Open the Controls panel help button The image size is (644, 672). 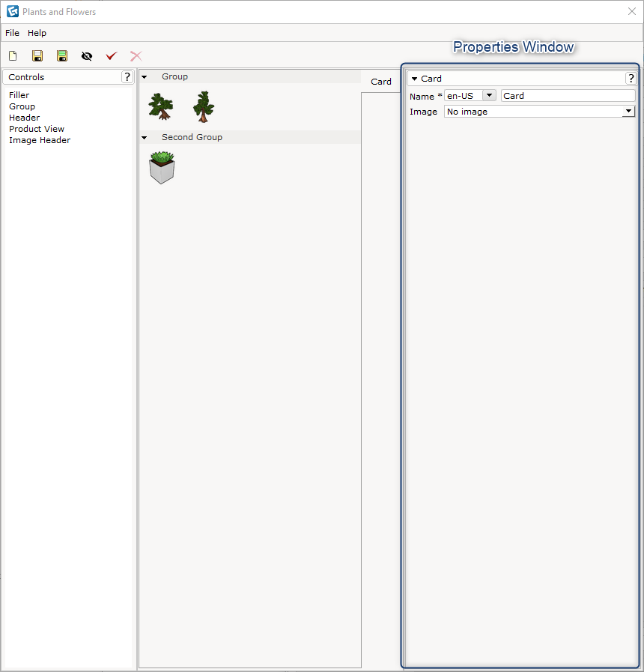[127, 76]
